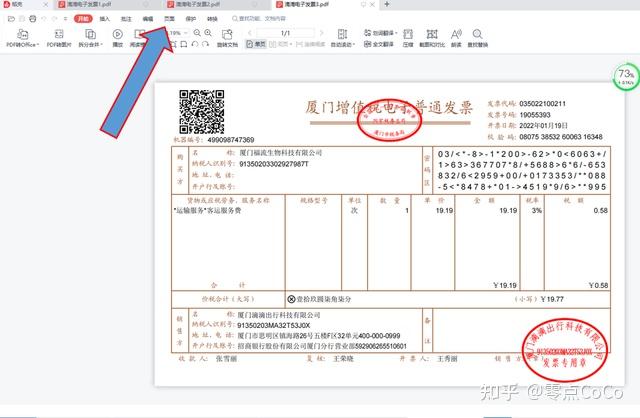The image size is (640, 418).
Task: Open the 划词翻译 word translation tool
Action: (x=380, y=33)
